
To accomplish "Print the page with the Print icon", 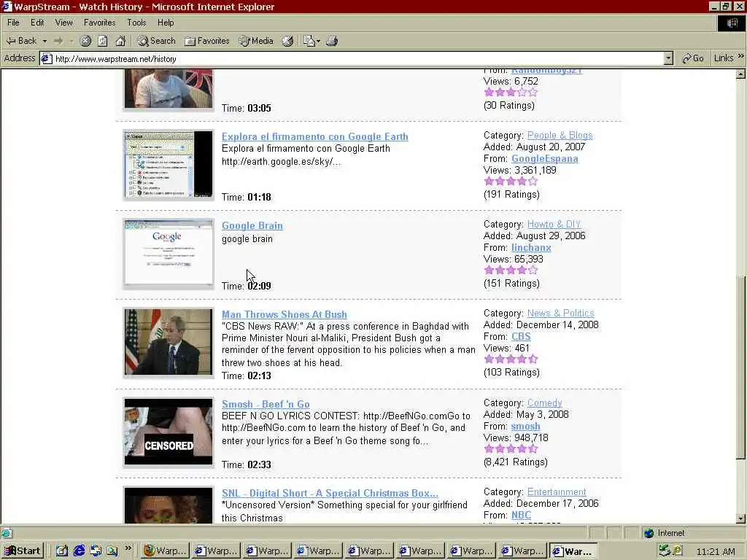I will [x=332, y=41].
